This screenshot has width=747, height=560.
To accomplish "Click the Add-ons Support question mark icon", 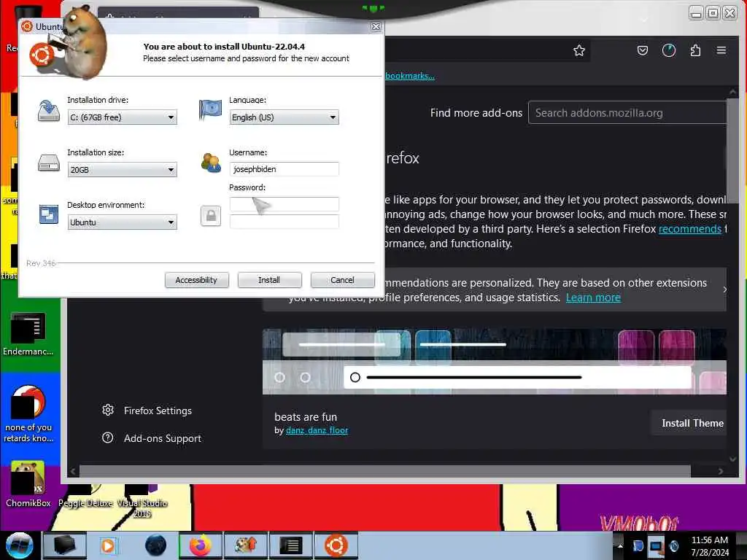I will point(108,437).
